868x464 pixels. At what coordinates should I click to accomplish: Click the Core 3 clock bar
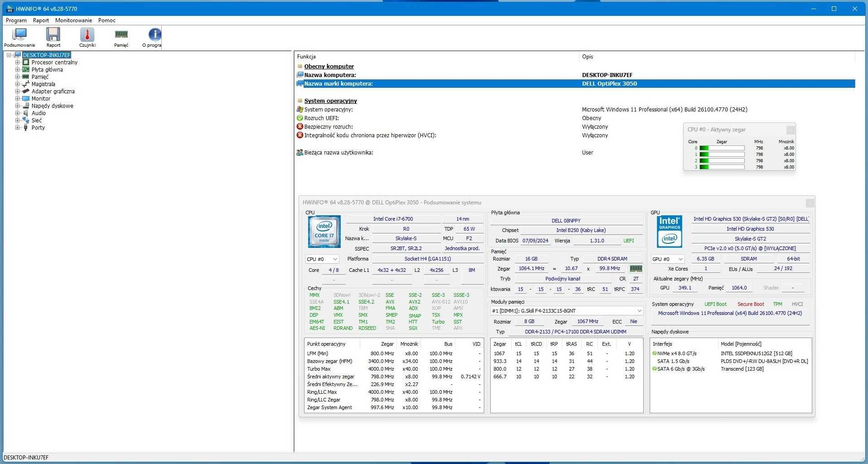(722, 167)
